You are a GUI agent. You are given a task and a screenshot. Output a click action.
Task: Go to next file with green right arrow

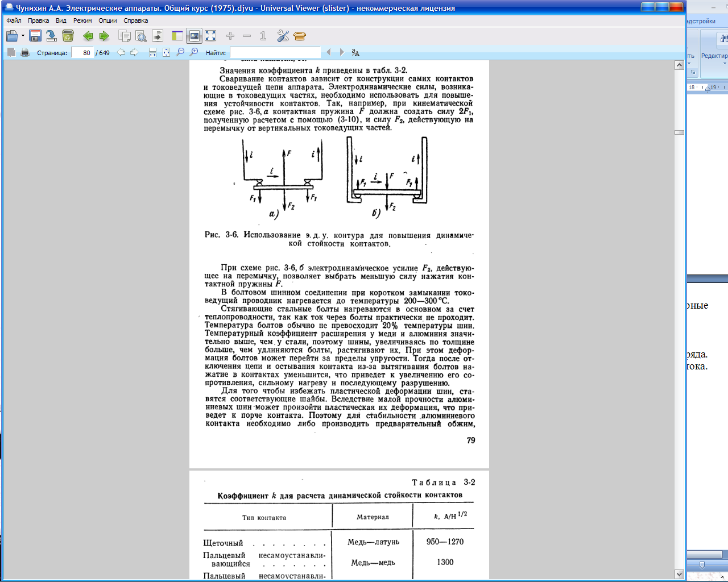(x=104, y=36)
